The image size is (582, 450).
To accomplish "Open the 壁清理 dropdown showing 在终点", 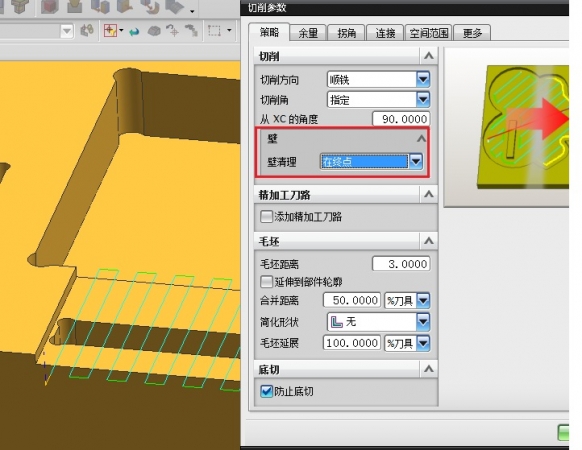I will [371, 162].
